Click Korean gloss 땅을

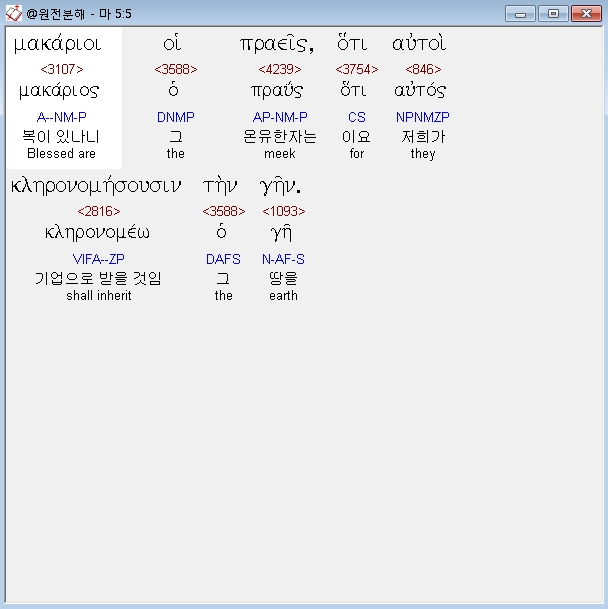pyautogui.click(x=283, y=278)
